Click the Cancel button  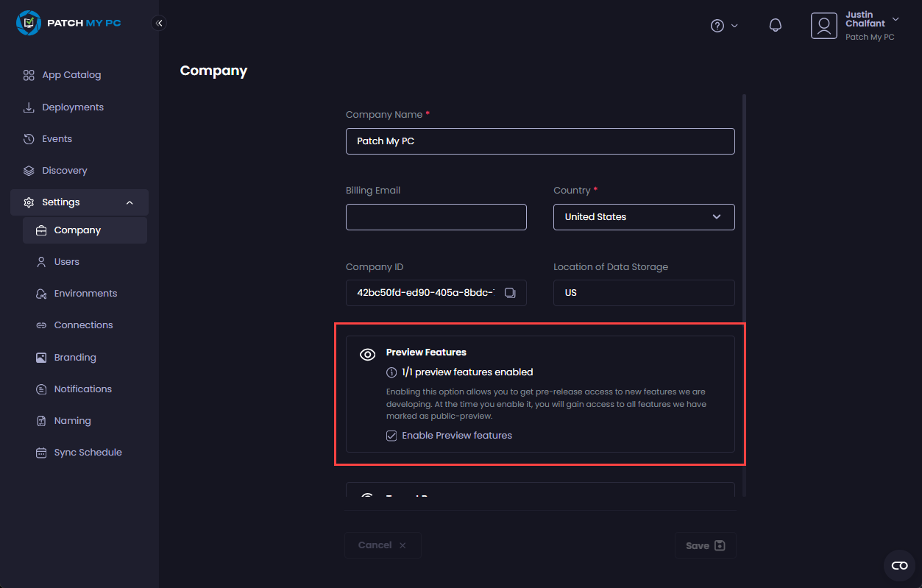pos(382,545)
